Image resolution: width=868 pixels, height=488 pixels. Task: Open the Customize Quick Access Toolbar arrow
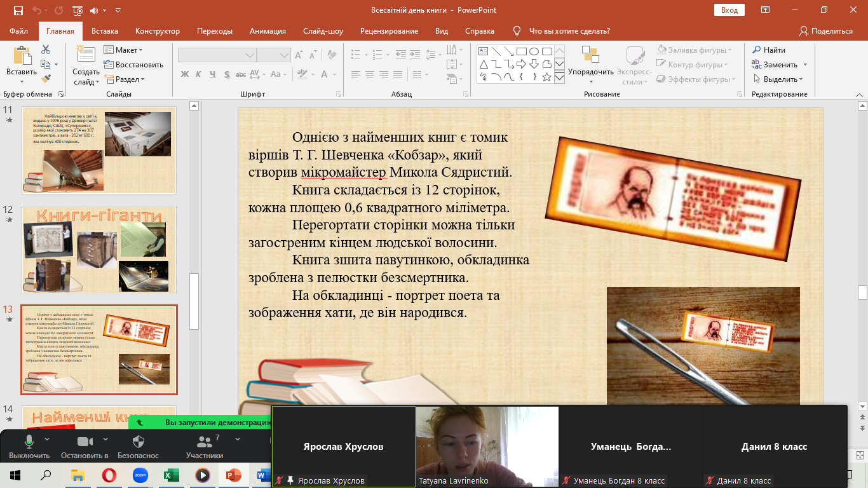click(x=119, y=10)
